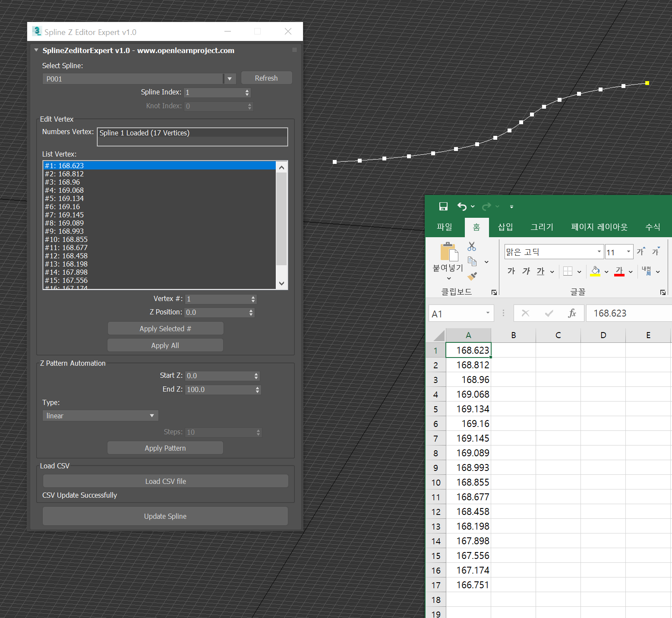
Task: Switch to the 삽입 ribbon tab
Action: (x=505, y=227)
